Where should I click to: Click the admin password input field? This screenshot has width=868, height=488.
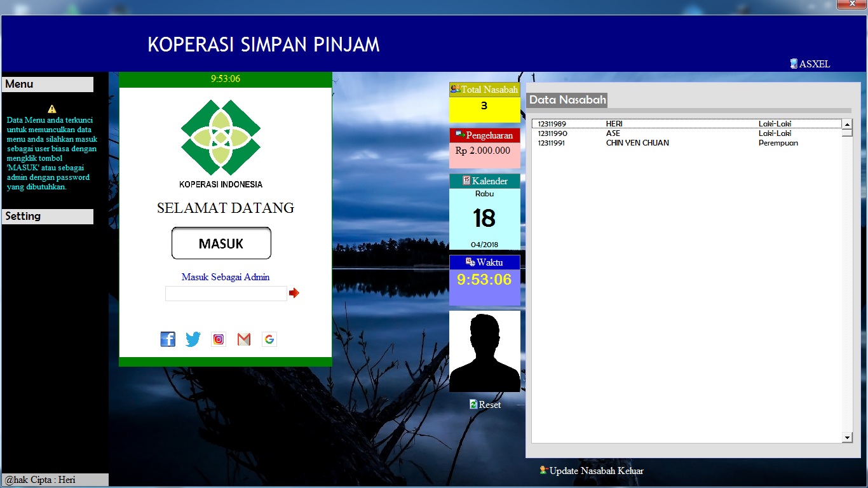[x=225, y=293]
